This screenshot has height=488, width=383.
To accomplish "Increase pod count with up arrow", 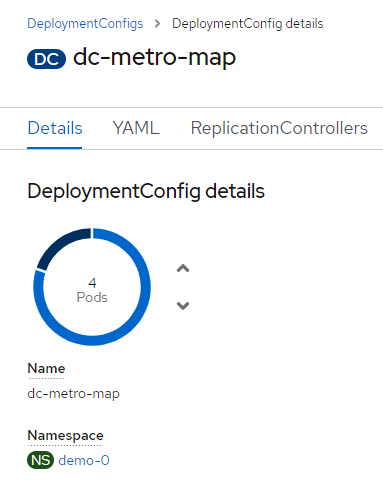I will tap(183, 268).
